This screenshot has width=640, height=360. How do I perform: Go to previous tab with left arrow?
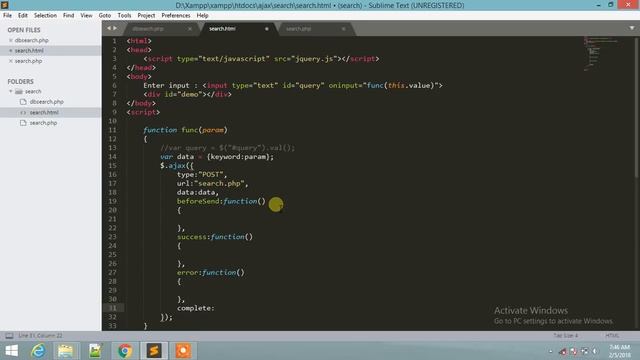pos(109,28)
